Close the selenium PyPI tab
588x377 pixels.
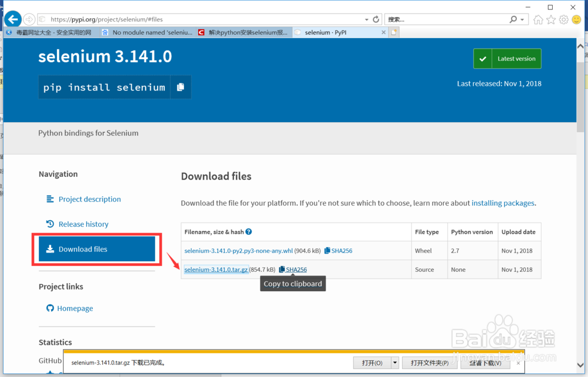point(383,32)
